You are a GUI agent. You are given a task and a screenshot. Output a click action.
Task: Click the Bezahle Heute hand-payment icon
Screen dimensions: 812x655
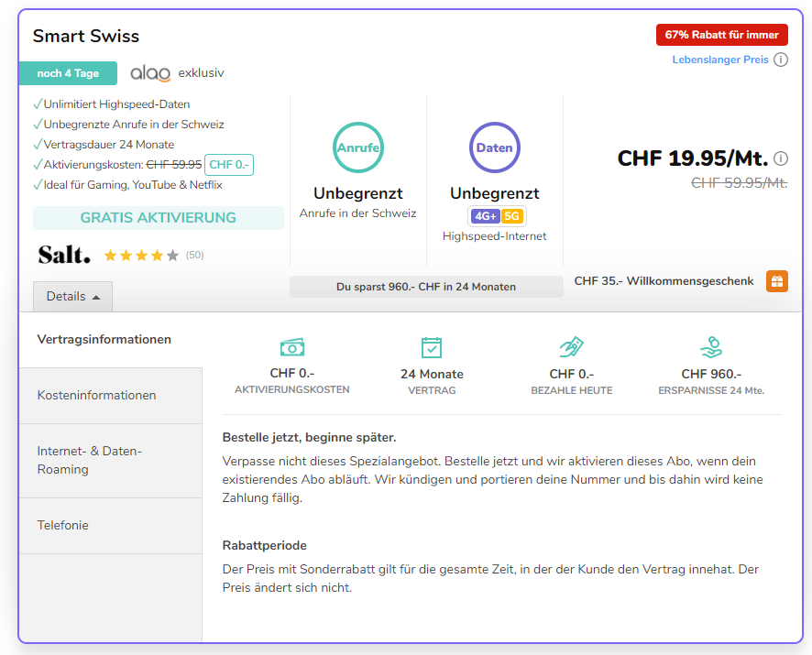[x=571, y=347]
